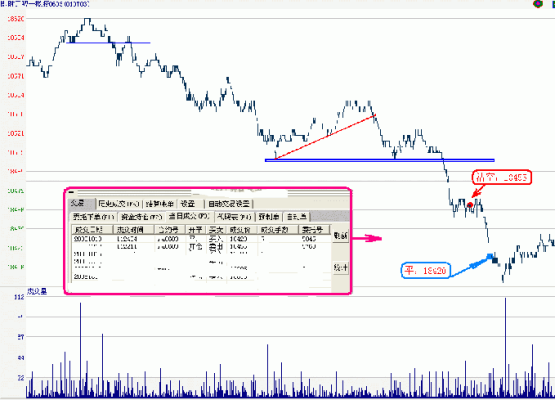Select the first row in the trade list
Screen dimensions: 555x400
click(x=201, y=239)
